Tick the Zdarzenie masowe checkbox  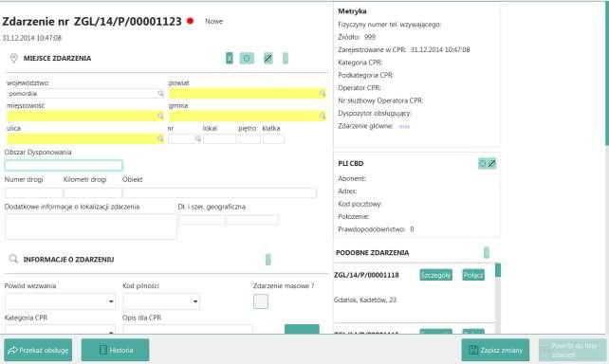(261, 301)
